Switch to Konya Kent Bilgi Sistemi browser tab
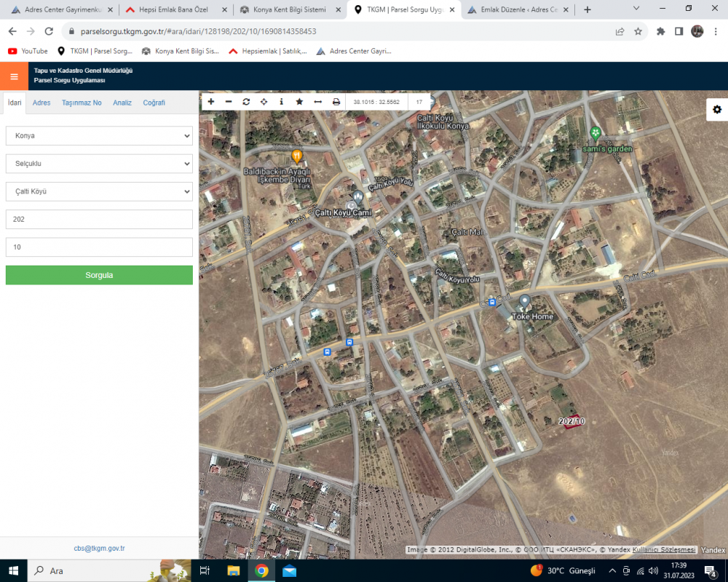Image resolution: width=728 pixels, height=582 pixels. [289, 9]
